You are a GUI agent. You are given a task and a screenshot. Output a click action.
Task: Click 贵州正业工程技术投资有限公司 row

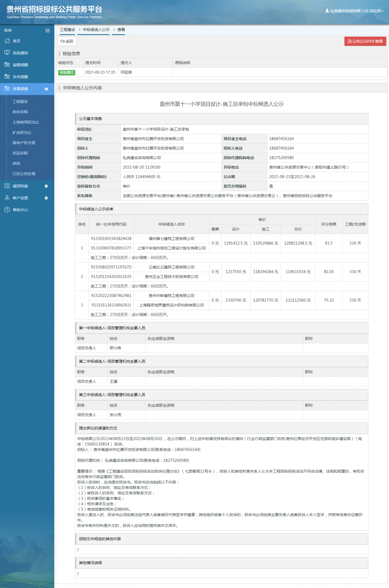171,277
